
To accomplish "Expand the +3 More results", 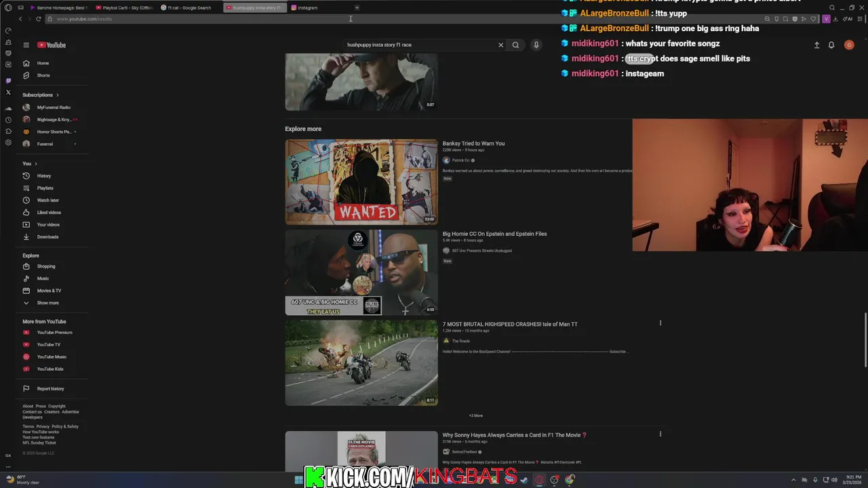I will click(x=476, y=415).
